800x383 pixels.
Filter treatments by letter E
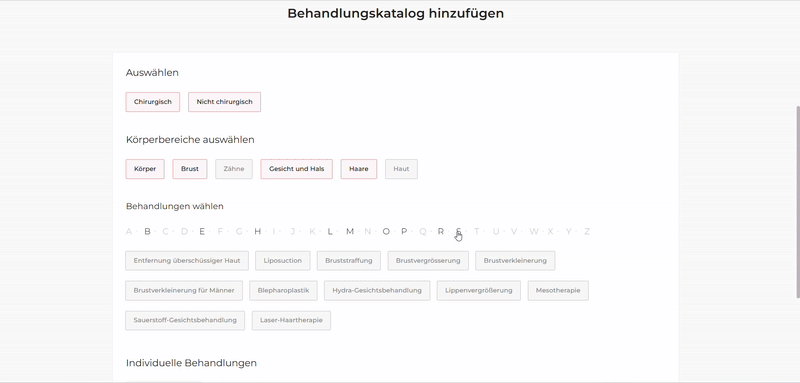[x=202, y=232]
